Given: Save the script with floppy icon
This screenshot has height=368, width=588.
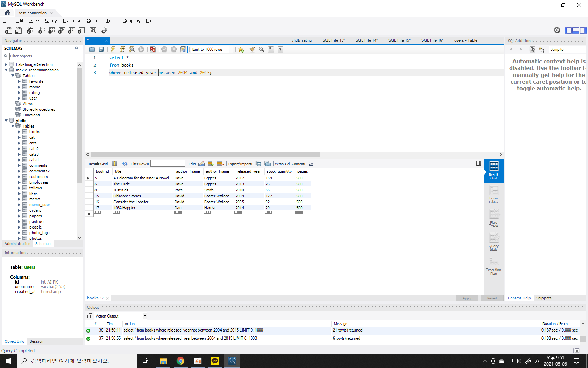Looking at the screenshot, I should (x=101, y=49).
